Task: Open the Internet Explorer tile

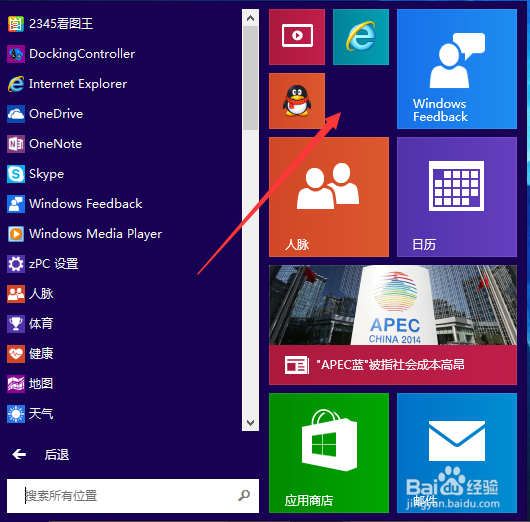Action: [361, 37]
